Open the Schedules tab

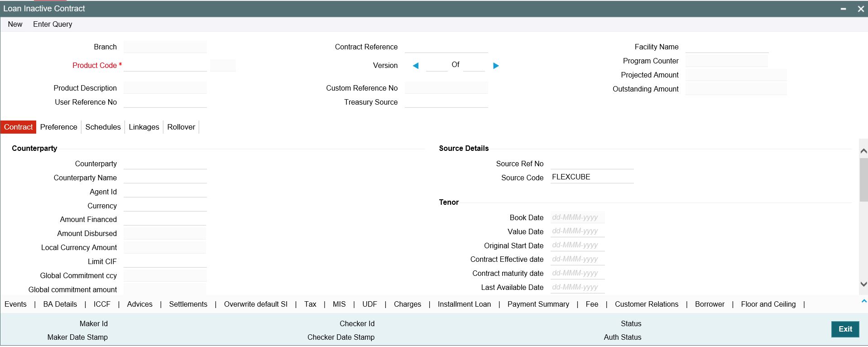(x=103, y=127)
